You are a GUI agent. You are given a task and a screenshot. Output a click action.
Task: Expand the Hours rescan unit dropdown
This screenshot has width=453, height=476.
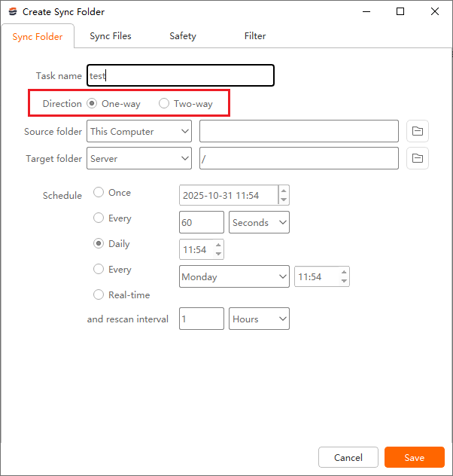click(259, 319)
